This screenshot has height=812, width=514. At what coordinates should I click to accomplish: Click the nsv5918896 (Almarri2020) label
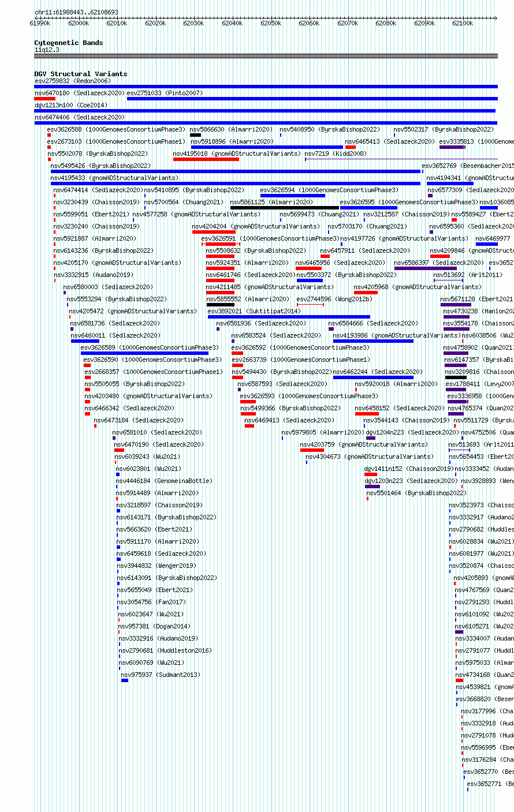coord(232,141)
